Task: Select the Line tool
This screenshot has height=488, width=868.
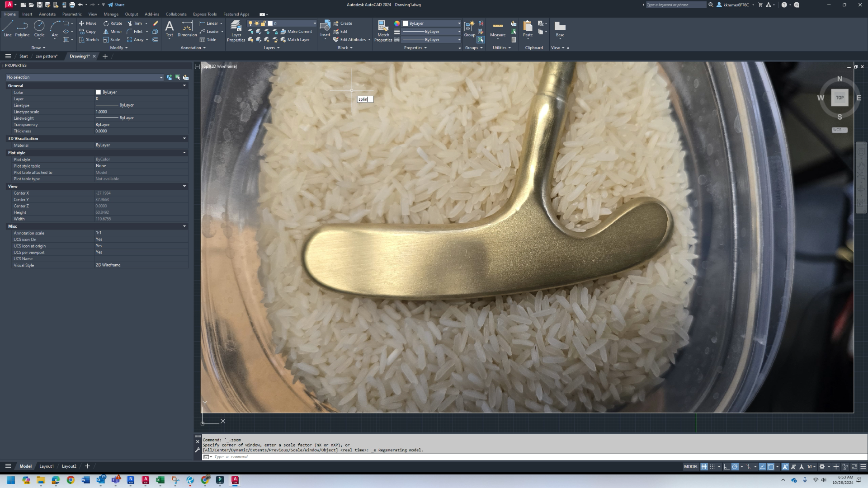Action: [x=7, y=28]
